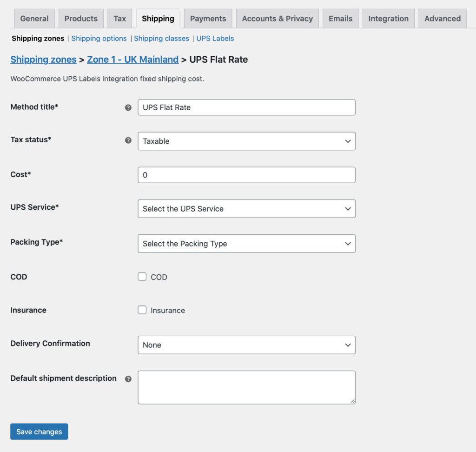Image resolution: width=476 pixels, height=452 pixels.
Task: Go to the Accounts & Privacy tab
Action: pyautogui.click(x=277, y=19)
